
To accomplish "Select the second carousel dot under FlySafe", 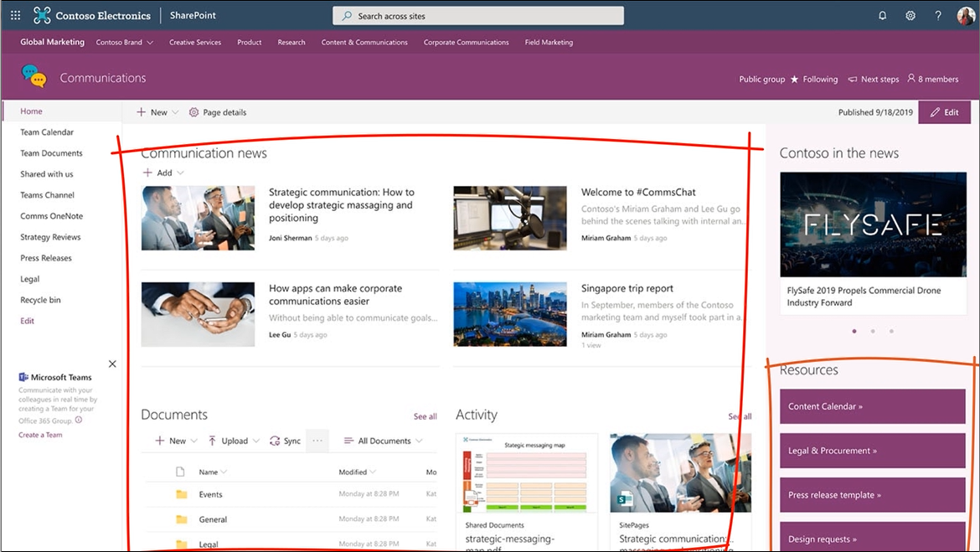I will click(x=873, y=332).
